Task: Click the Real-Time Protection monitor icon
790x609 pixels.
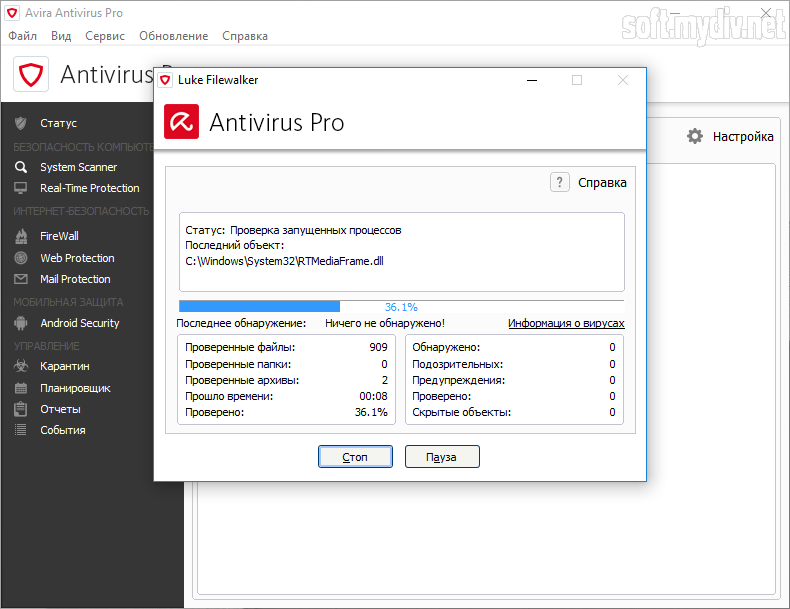Action: coord(21,188)
